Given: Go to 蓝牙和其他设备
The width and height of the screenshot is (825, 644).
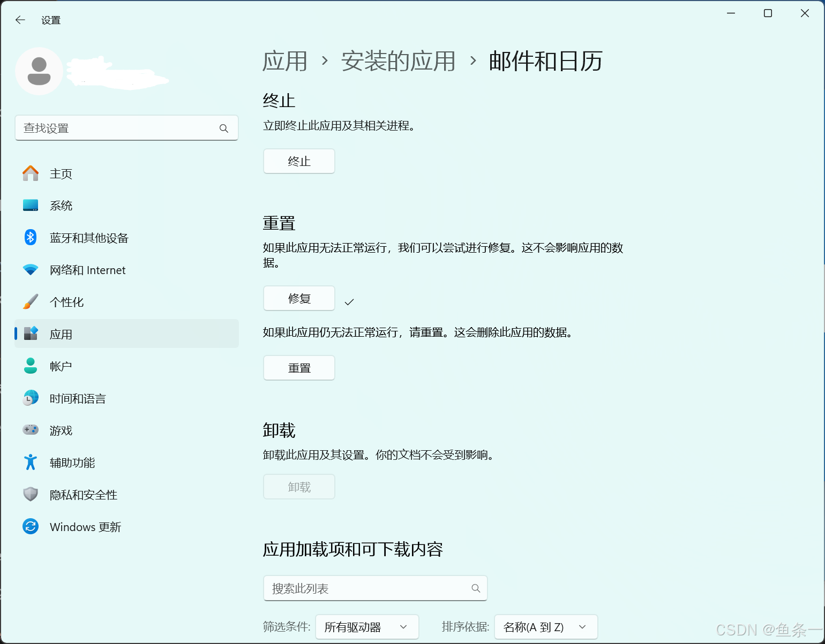Looking at the screenshot, I should [126, 238].
